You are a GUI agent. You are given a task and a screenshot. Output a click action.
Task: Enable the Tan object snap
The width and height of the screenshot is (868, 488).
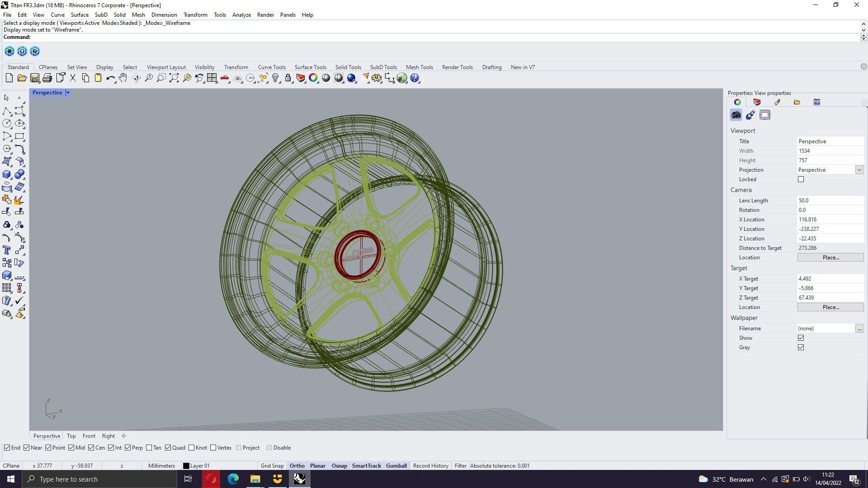click(149, 448)
